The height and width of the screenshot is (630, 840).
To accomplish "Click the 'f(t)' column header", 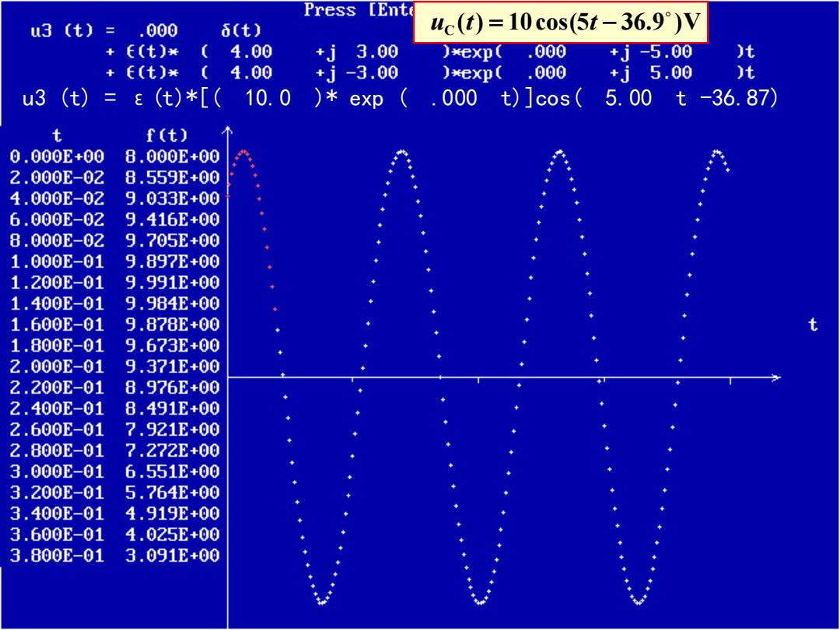I will click(167, 136).
